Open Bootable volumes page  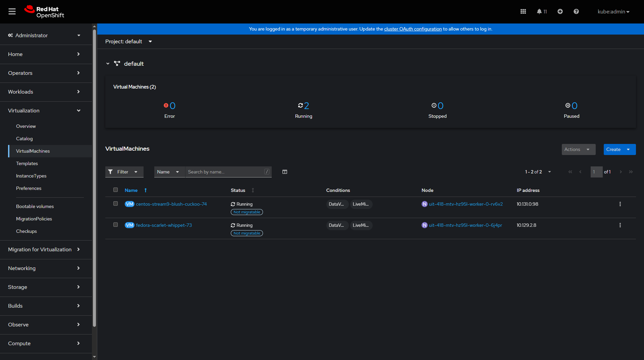(35, 206)
